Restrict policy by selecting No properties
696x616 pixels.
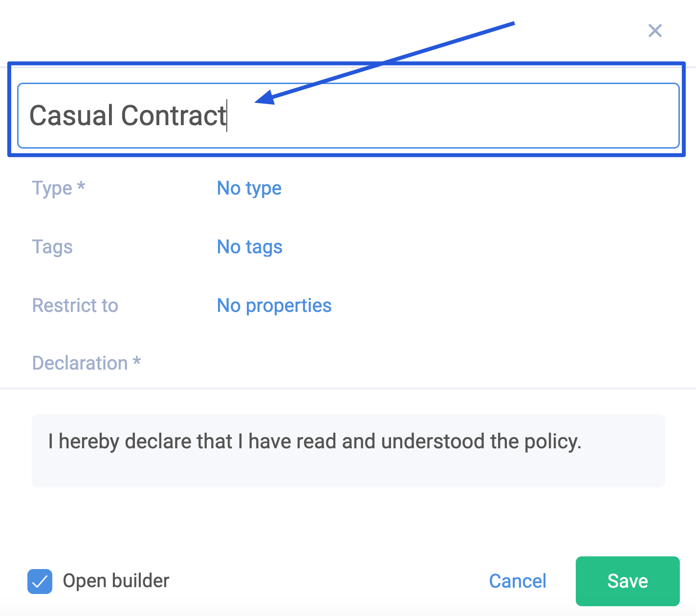274,306
